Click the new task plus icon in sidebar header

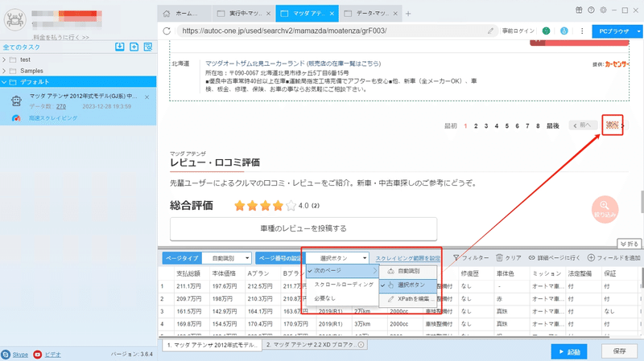click(134, 47)
